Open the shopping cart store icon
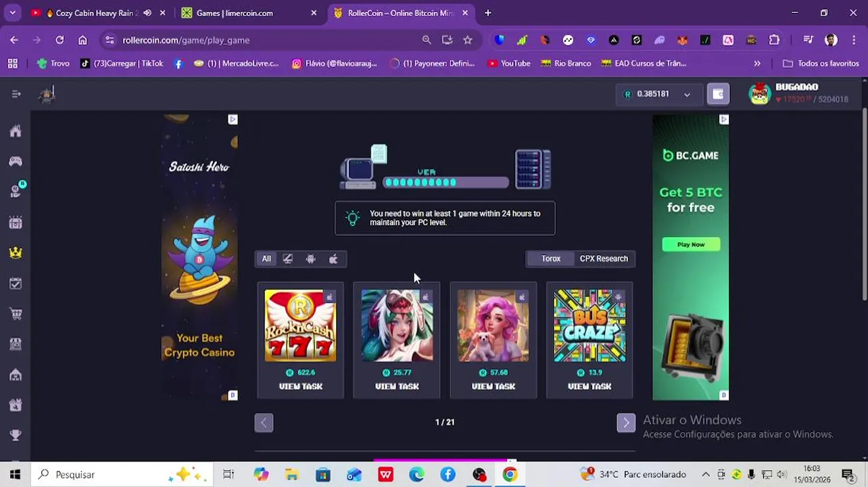The image size is (868, 487). (15, 314)
